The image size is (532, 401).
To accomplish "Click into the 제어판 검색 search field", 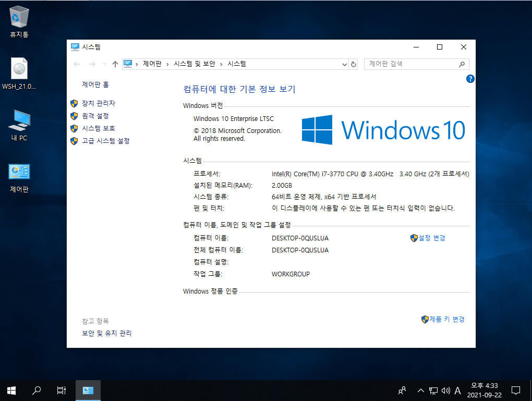I will click(x=412, y=64).
